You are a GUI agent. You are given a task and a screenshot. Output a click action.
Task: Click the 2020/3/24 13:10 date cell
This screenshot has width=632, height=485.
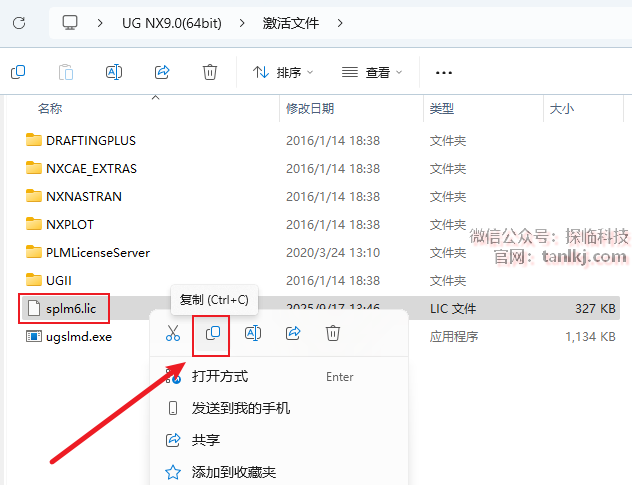[333, 253]
